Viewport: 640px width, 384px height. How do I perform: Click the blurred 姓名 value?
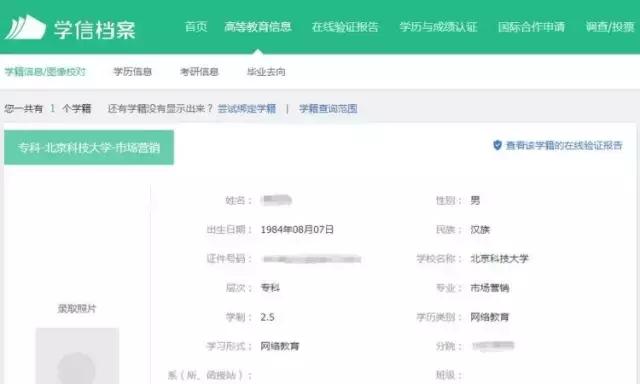[x=277, y=200]
